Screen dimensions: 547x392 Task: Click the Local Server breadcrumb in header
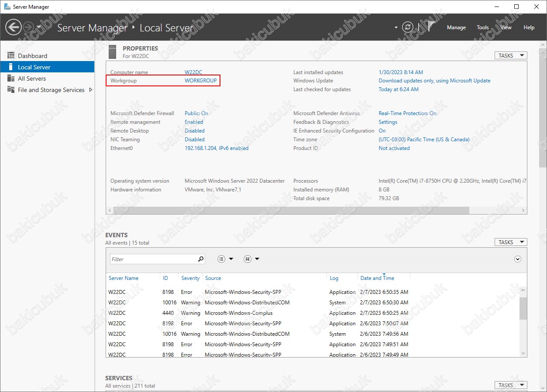[x=166, y=28]
